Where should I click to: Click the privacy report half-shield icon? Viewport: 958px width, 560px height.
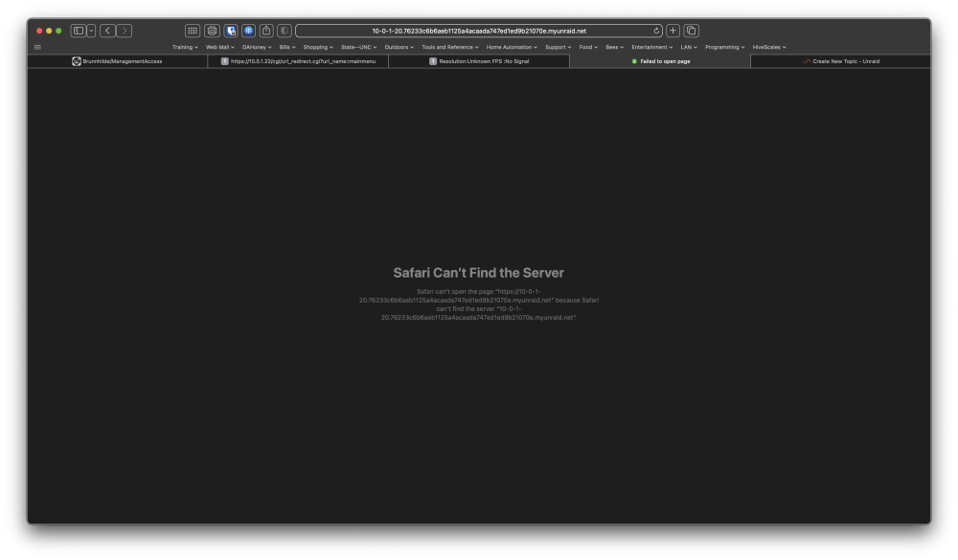pos(285,31)
